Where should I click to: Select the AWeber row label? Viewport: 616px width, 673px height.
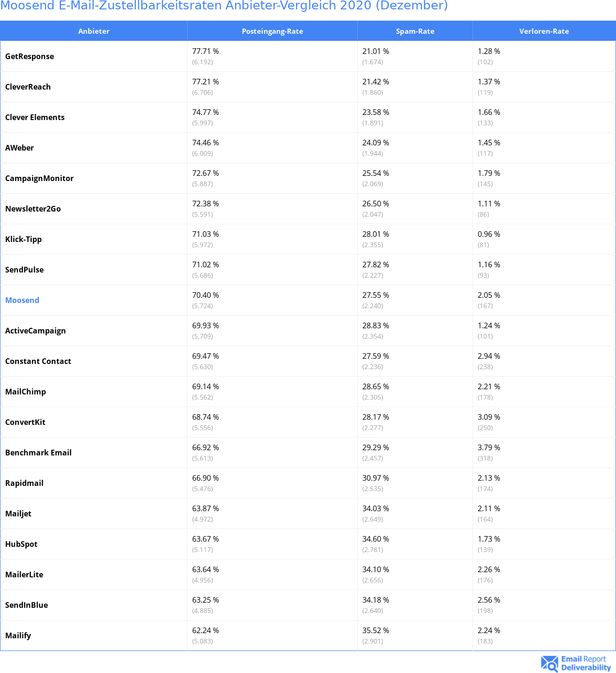tap(19, 148)
